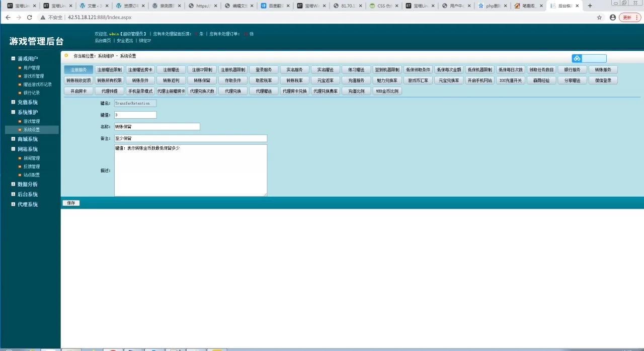Click the 键值 input field
Image resolution: width=644 pixels, height=351 pixels.
tap(135, 115)
